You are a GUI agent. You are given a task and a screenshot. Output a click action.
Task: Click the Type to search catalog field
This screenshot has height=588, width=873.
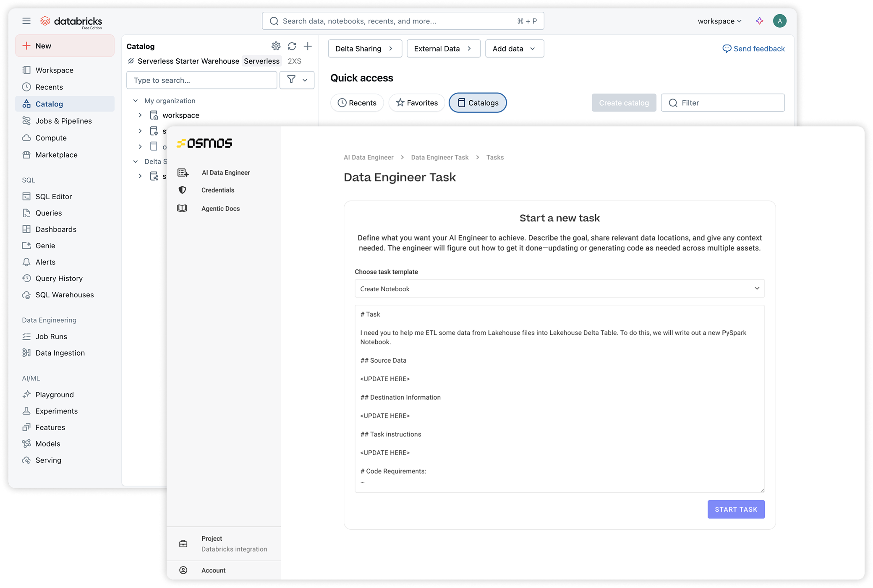pyautogui.click(x=201, y=80)
